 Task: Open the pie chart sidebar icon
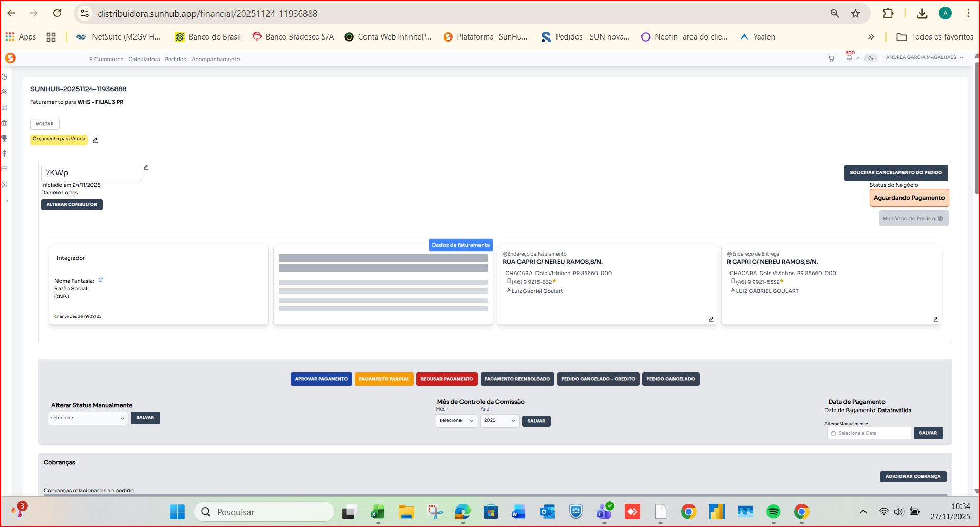coord(5,76)
